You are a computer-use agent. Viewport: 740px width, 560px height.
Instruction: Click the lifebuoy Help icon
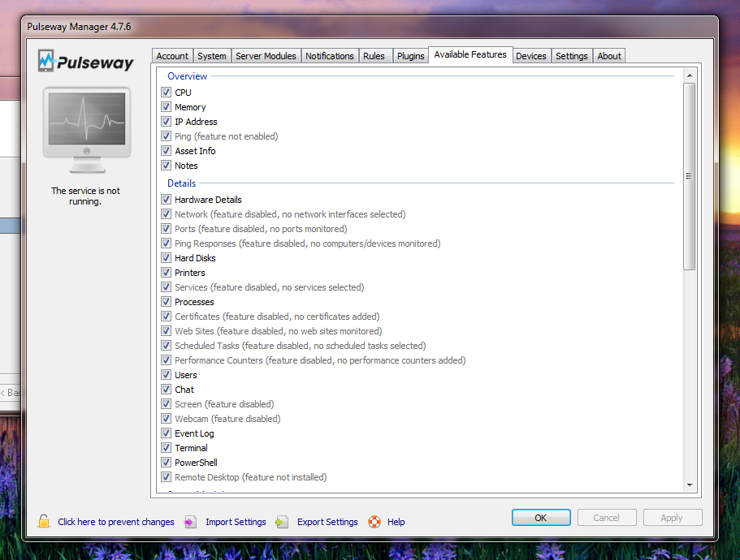pyautogui.click(x=374, y=522)
